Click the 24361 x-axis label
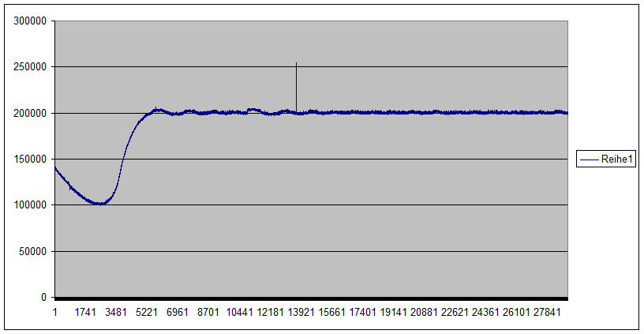Screen dimensions: 644x334 [485, 313]
